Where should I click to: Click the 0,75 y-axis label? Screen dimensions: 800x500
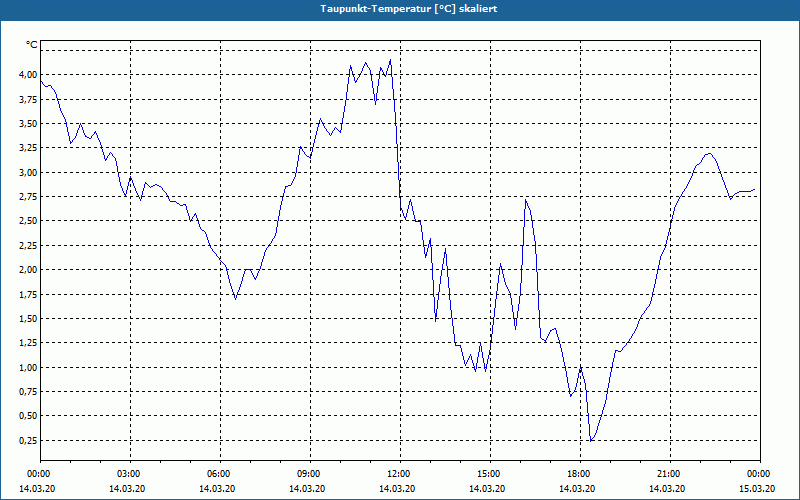tap(28, 392)
